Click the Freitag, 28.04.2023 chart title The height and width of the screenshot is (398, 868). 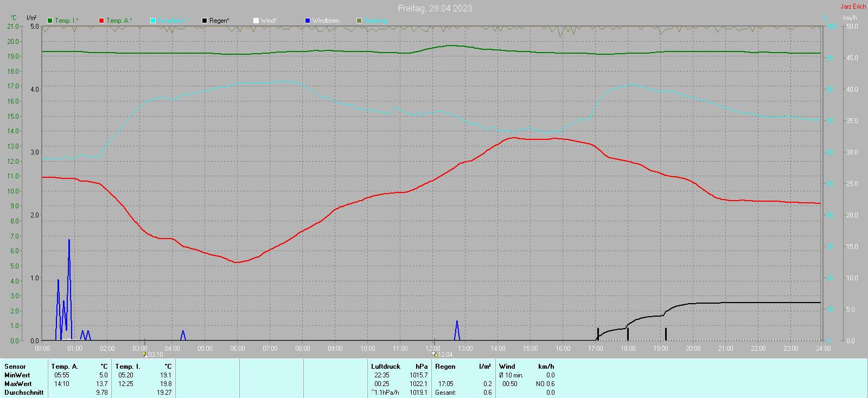pyautogui.click(x=435, y=8)
